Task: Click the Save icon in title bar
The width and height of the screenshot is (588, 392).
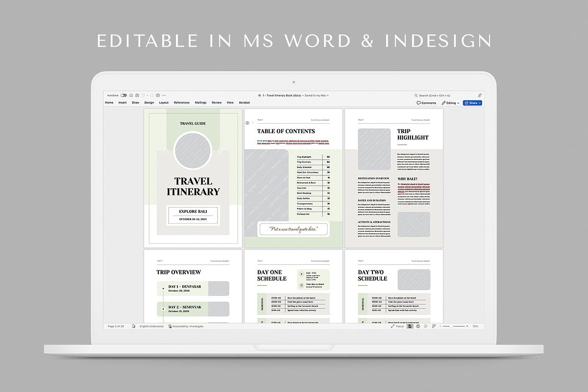Action: tap(137, 96)
